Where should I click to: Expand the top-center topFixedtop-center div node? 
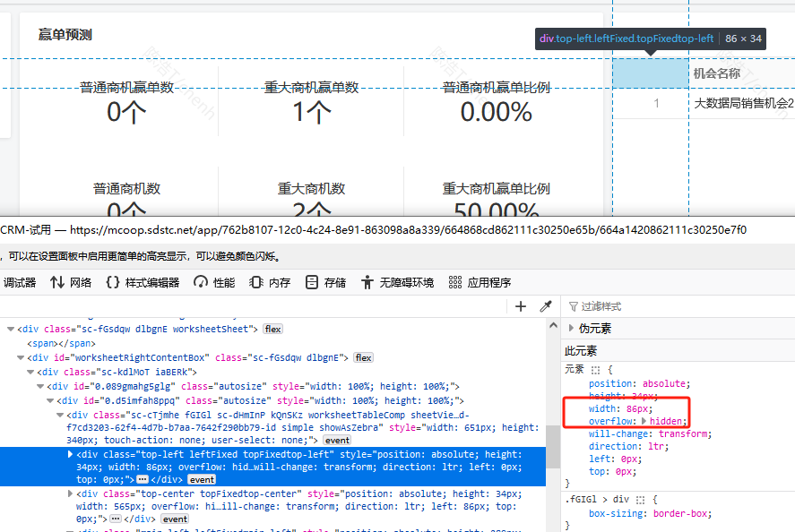[x=72, y=493]
